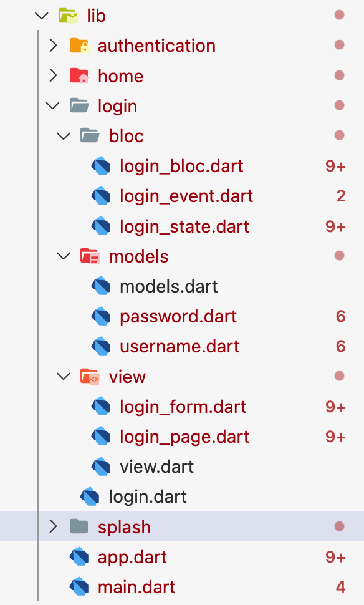Collapse the view folder chevron

[x=64, y=377]
